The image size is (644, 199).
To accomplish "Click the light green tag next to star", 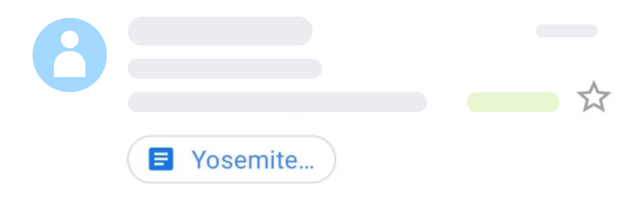I will [513, 102].
